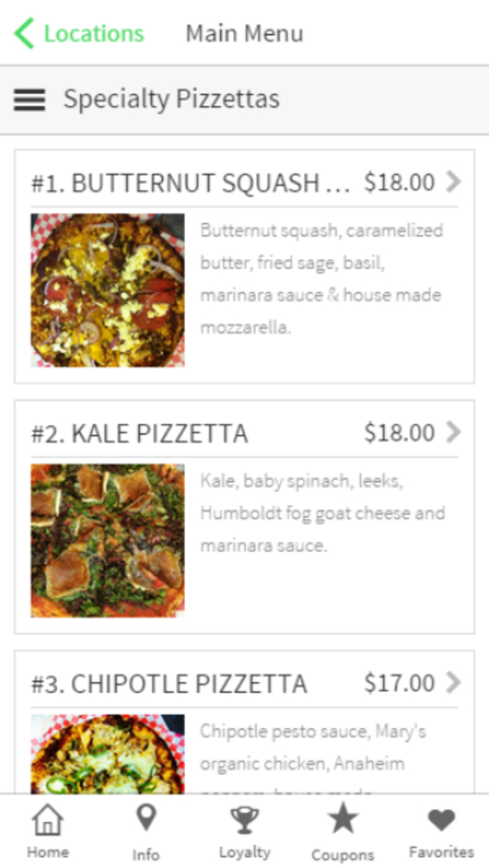This screenshot has height=868, width=489.
Task: Expand the Kale Pizzetta chevron arrow
Action: click(x=454, y=432)
